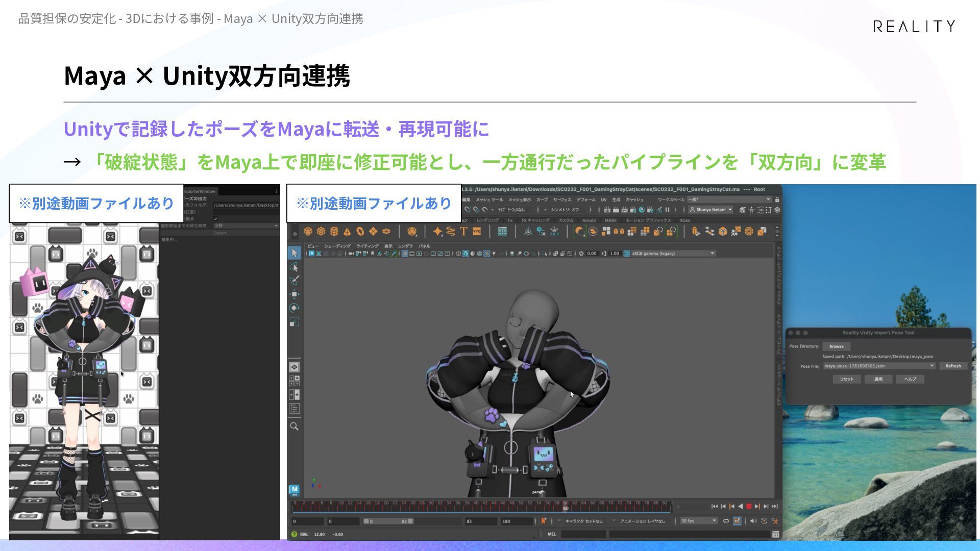The image size is (980, 551).
Task: Click the ヘルプ button in pose tool
Action: click(x=910, y=379)
